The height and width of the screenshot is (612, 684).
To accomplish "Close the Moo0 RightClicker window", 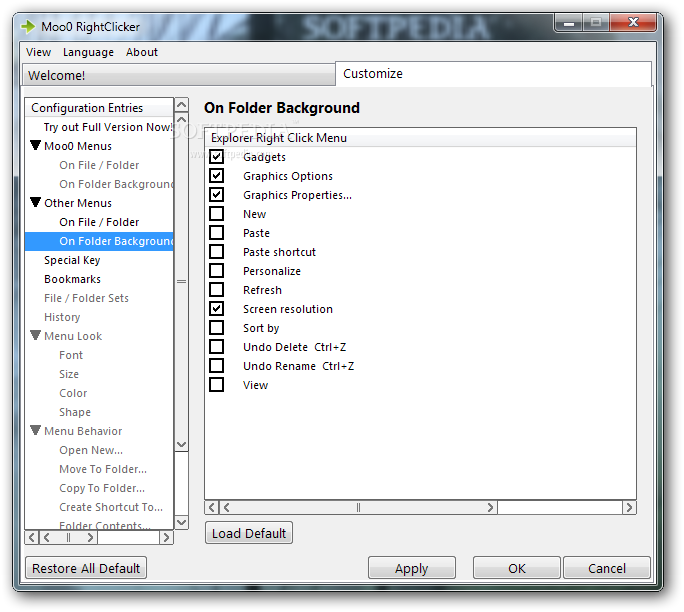I will point(633,23).
